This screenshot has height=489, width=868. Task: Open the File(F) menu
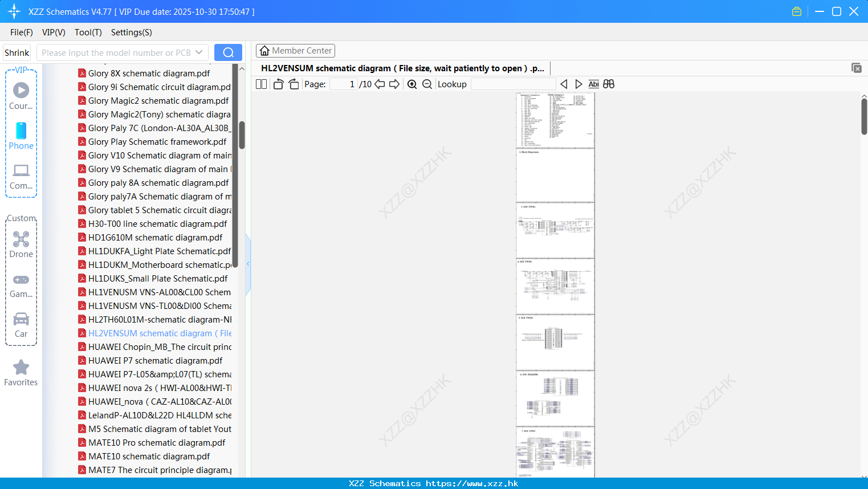coord(22,32)
